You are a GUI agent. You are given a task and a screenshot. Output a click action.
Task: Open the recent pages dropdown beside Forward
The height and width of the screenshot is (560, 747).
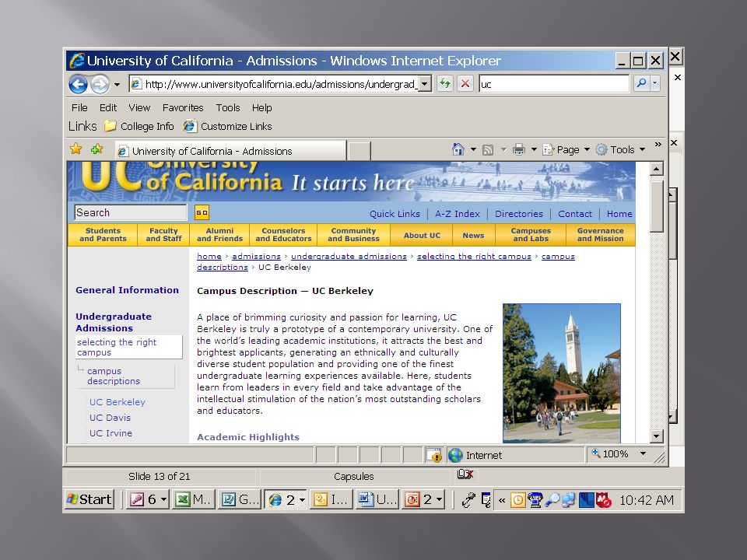117,85
